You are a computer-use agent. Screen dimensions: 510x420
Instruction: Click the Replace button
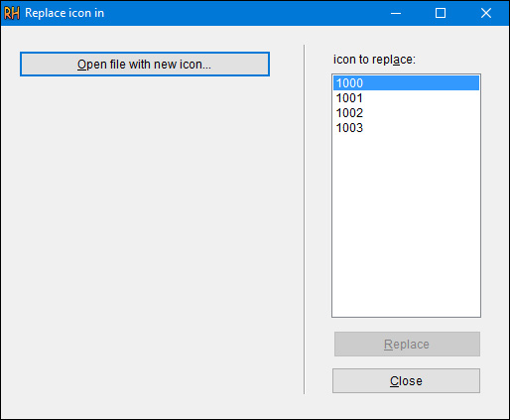pyautogui.click(x=407, y=345)
